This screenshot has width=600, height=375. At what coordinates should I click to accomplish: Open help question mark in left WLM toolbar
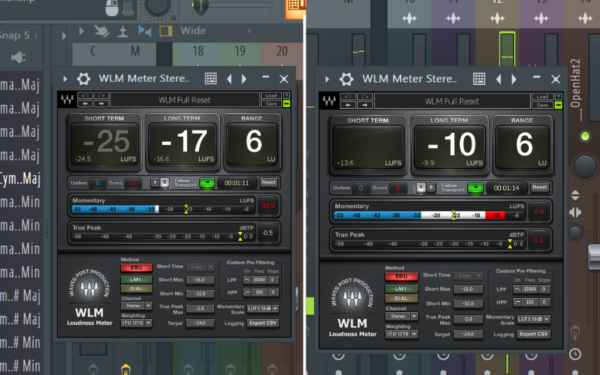click(x=286, y=96)
